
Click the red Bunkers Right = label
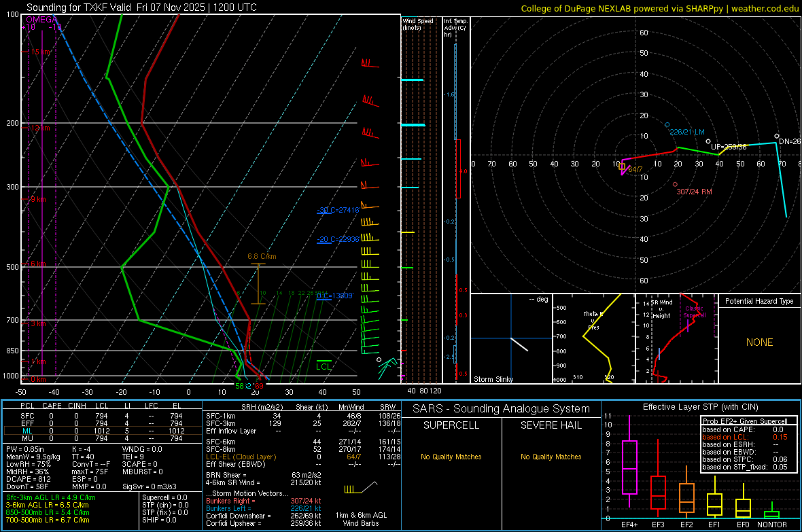coord(230,501)
